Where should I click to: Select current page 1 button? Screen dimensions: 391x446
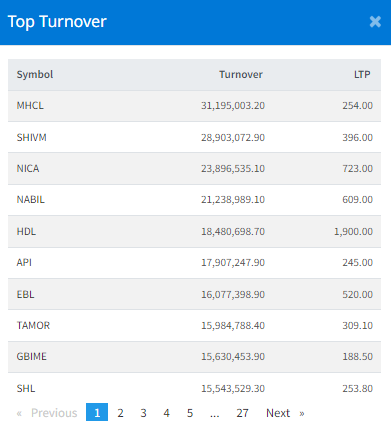point(97,412)
